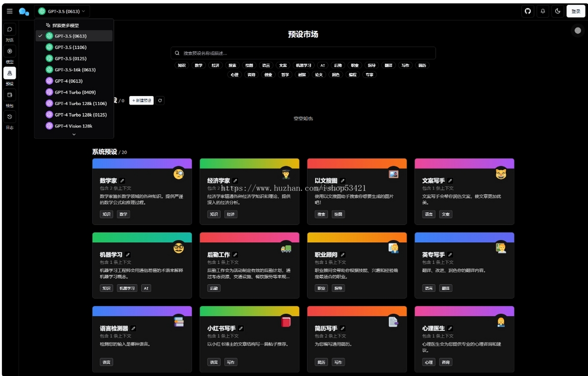Edit the 文案写手 preset via pencil icon

(450, 181)
